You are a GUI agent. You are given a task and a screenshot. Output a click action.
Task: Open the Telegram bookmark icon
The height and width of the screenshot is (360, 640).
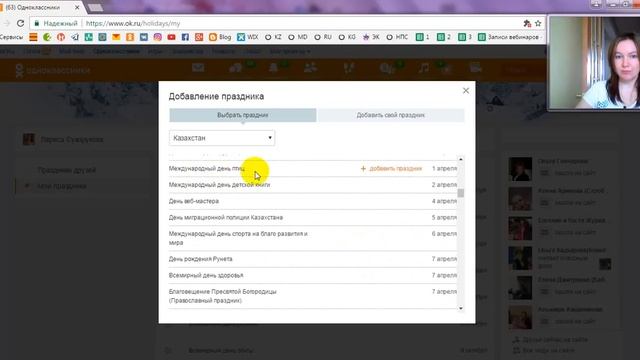tap(75, 37)
